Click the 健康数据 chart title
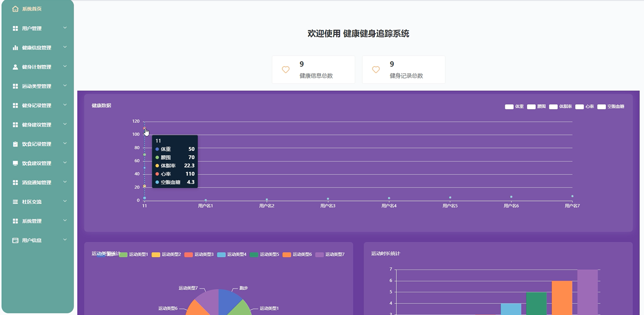 click(x=101, y=106)
